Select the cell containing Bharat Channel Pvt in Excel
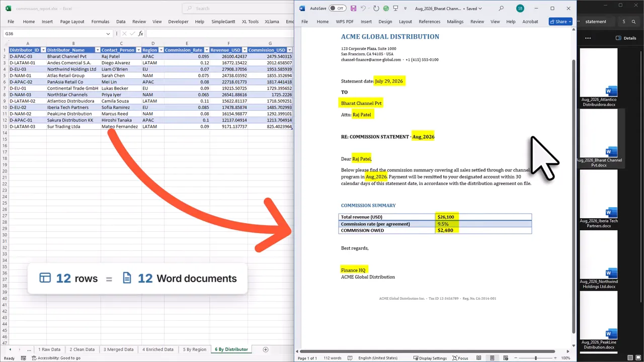 (x=73, y=56)
